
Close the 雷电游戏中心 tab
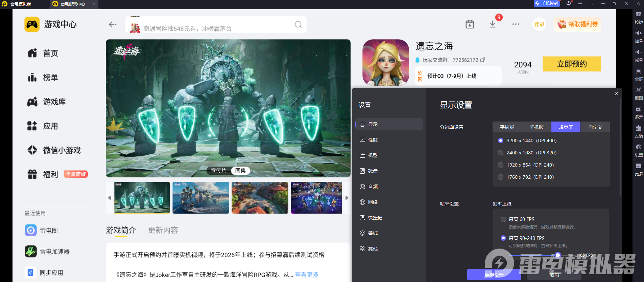click(x=94, y=4)
